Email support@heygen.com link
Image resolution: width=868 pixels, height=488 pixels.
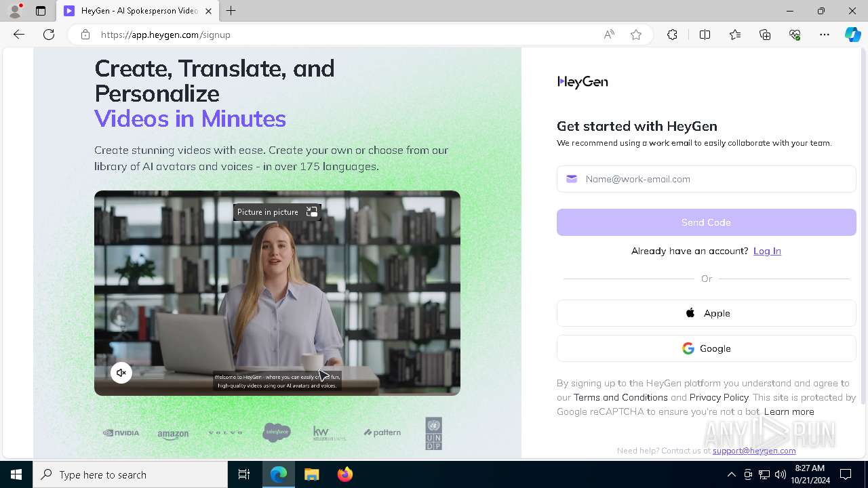(754, 451)
